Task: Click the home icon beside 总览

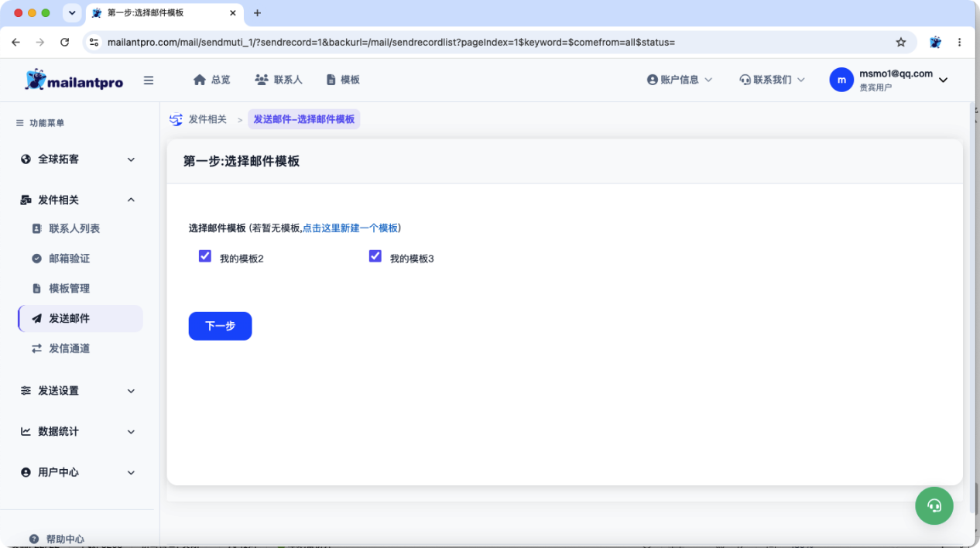Action: click(200, 80)
